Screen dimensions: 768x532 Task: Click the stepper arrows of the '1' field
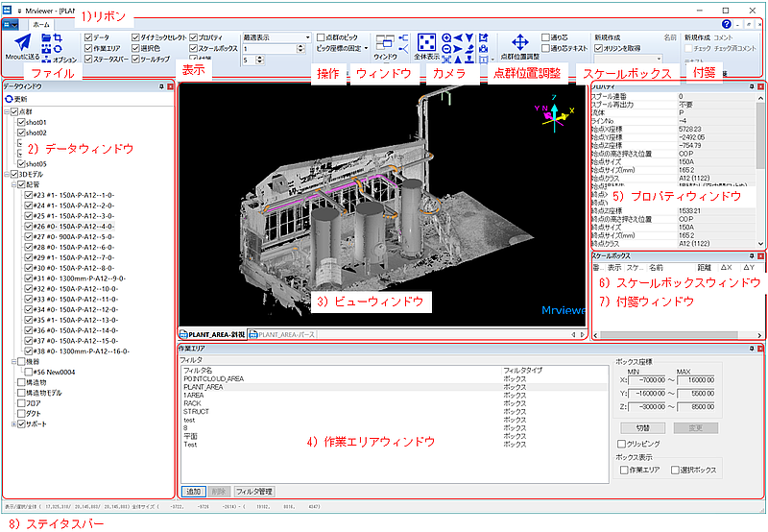(x=300, y=49)
